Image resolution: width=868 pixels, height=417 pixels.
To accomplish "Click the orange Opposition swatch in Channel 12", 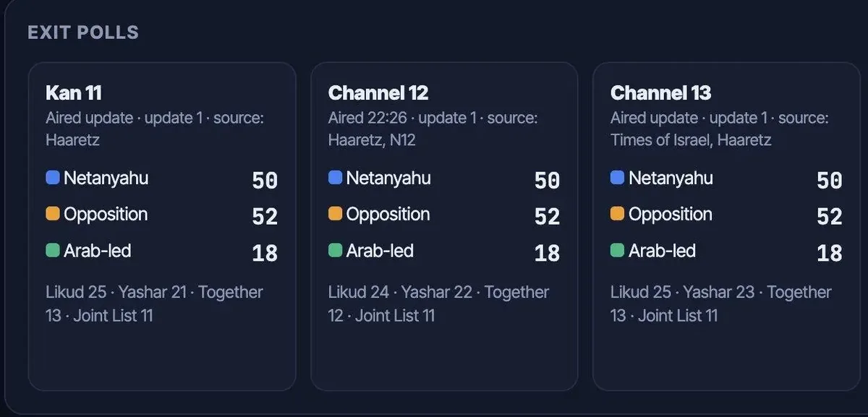I will click(x=335, y=214).
